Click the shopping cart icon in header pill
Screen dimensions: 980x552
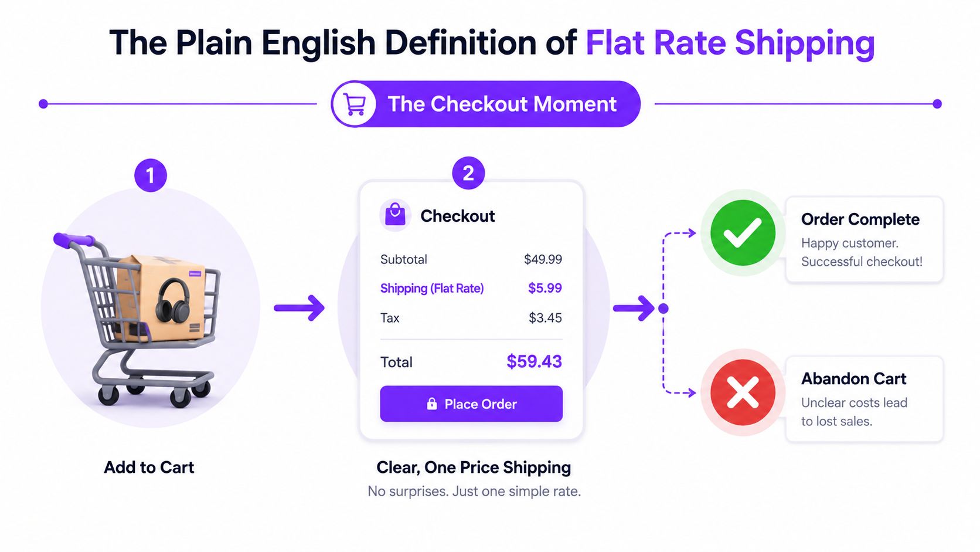(x=355, y=104)
